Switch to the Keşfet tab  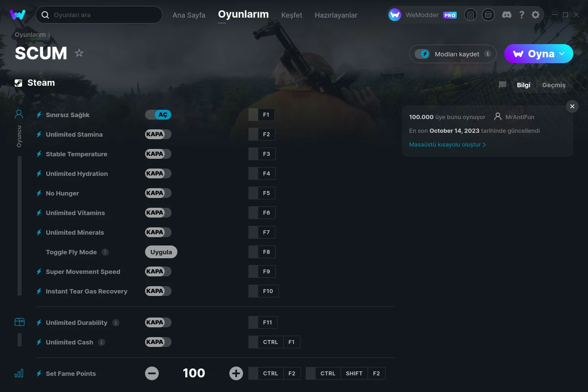292,15
